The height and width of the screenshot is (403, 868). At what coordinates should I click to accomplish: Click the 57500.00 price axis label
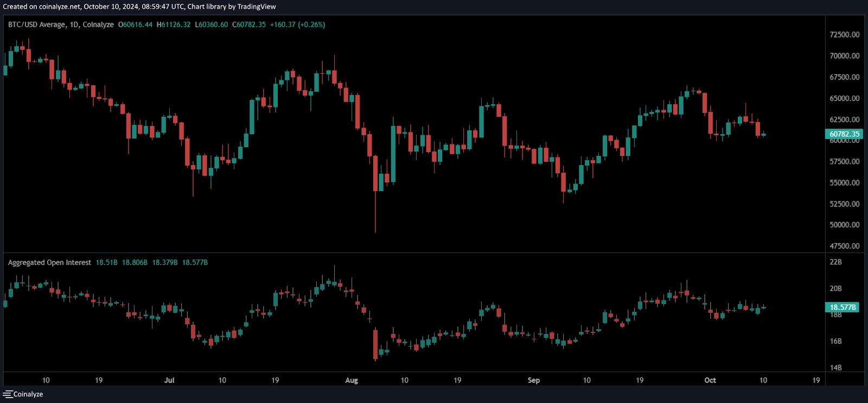[x=845, y=162]
